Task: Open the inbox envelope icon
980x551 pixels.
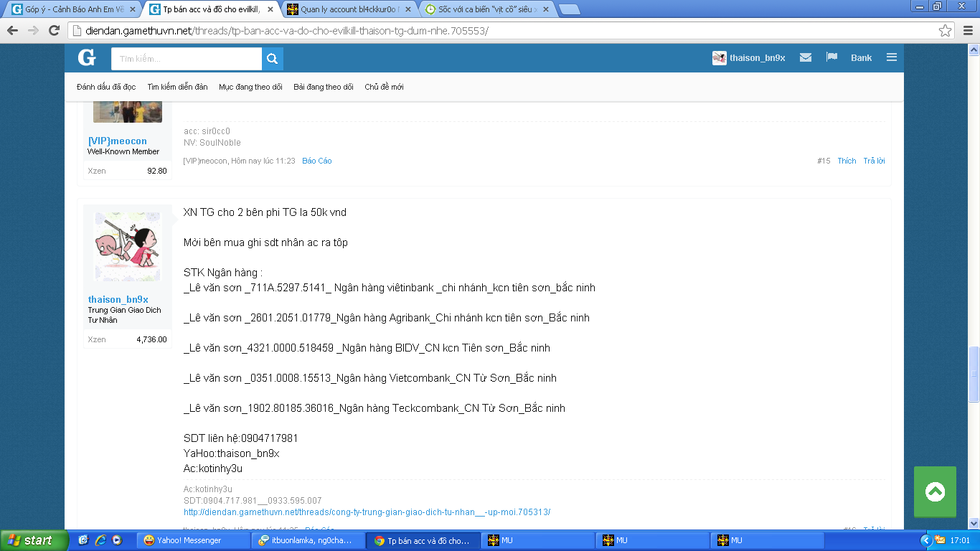Action: [806, 57]
